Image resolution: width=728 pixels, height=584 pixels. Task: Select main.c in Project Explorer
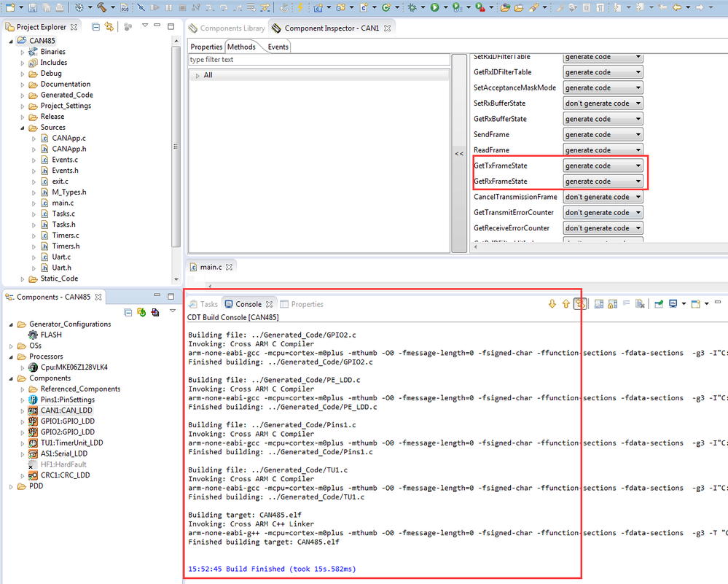(63, 203)
